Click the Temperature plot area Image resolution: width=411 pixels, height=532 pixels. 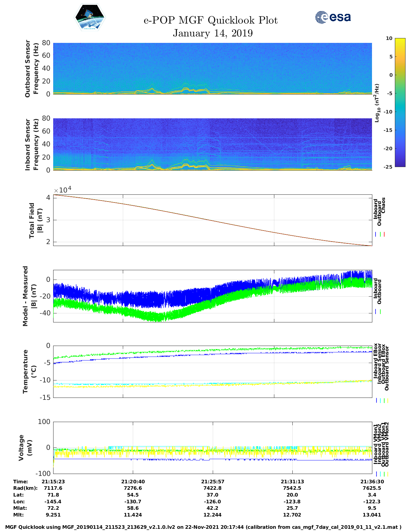pos(212,371)
